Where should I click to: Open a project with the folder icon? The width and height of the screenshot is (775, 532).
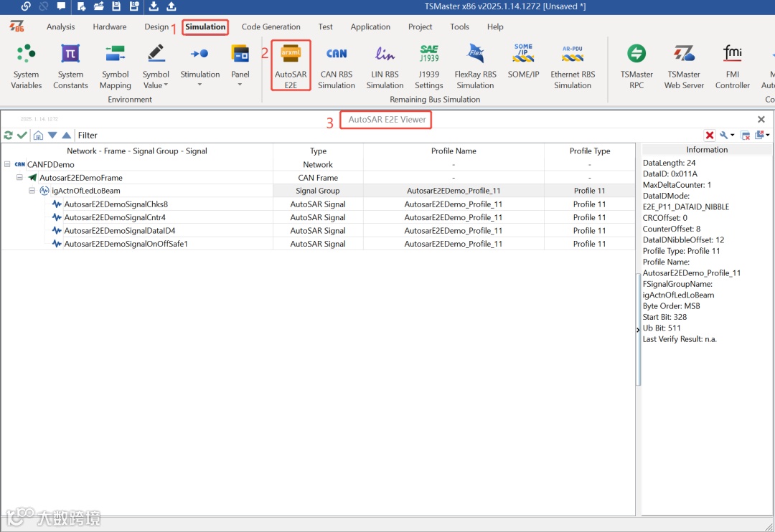click(99, 6)
